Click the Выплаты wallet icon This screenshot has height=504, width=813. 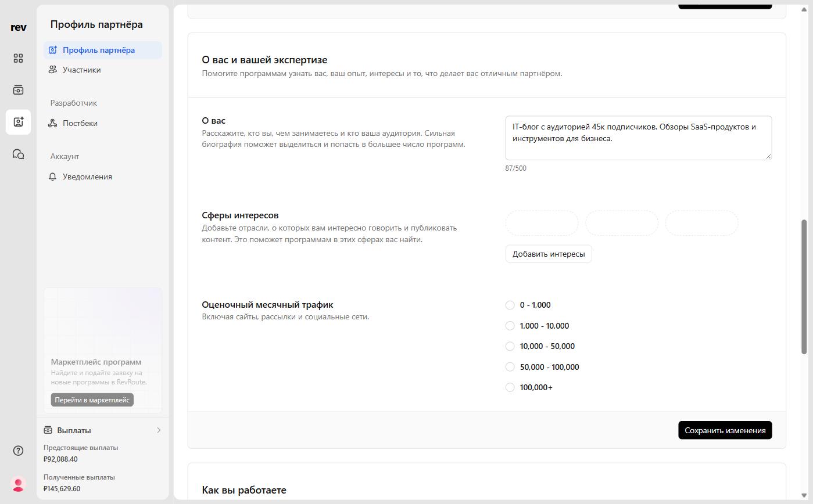[48, 430]
